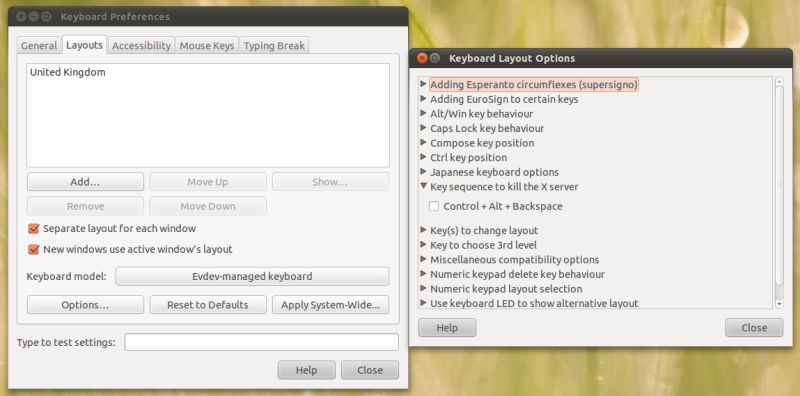The height and width of the screenshot is (396, 800).
Task: Expand Numeric keypad delete key behaviour
Action: [x=423, y=274]
